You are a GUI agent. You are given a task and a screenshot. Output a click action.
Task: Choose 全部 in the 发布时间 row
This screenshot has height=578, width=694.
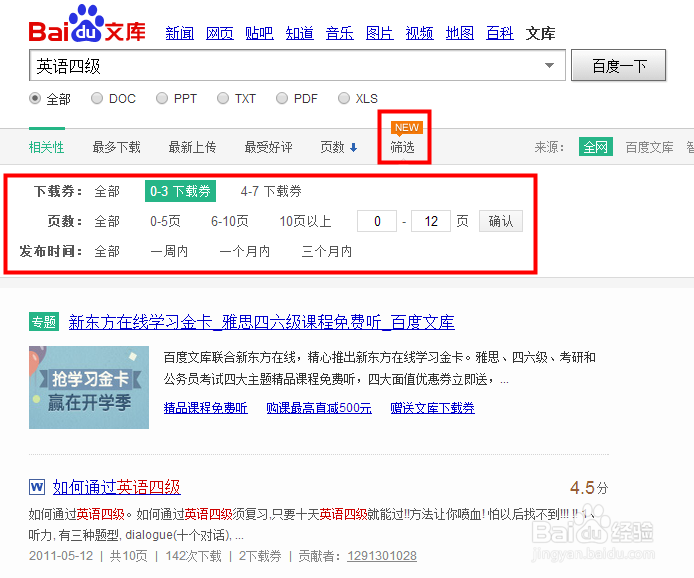[107, 251]
